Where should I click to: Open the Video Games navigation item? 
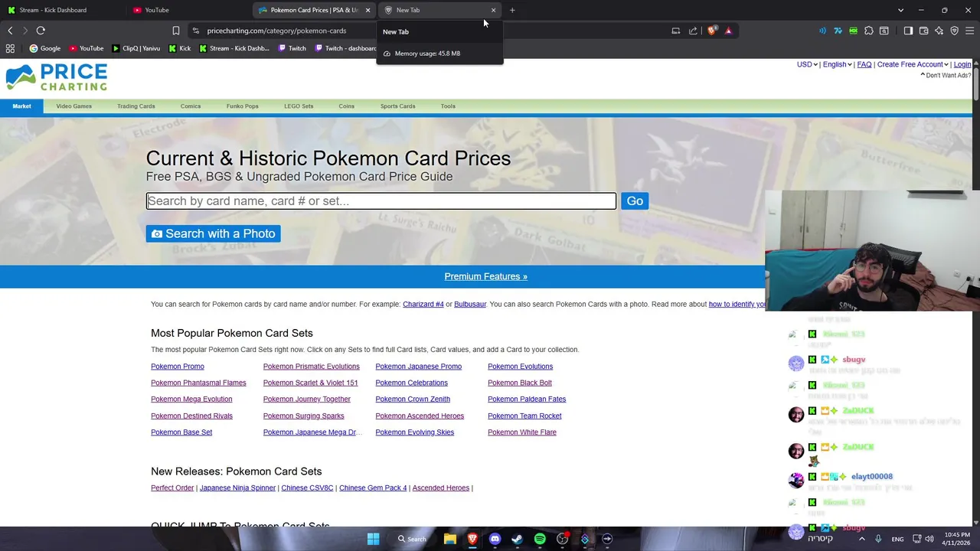click(x=73, y=106)
